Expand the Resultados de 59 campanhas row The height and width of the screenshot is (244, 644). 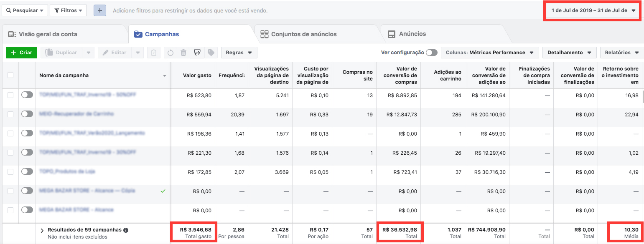point(42,230)
